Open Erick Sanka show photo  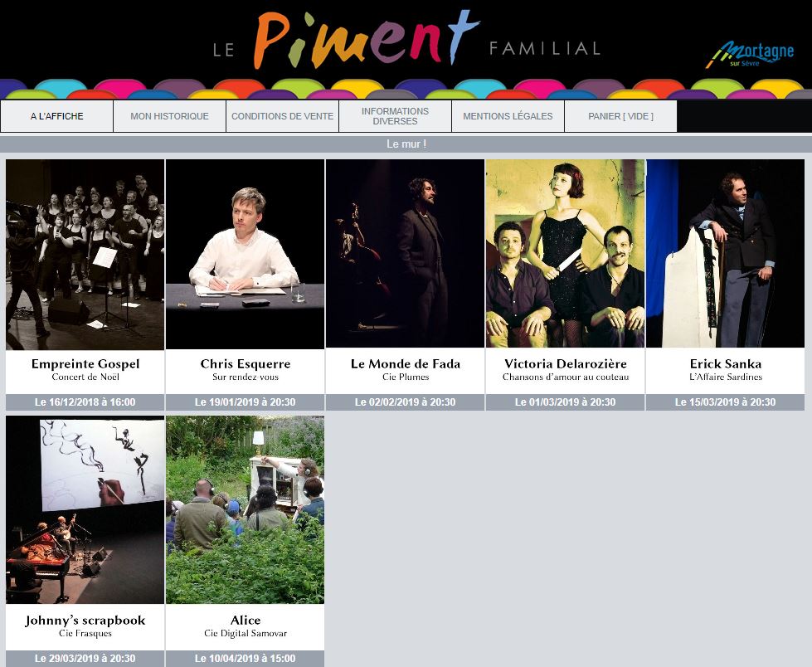point(725,254)
